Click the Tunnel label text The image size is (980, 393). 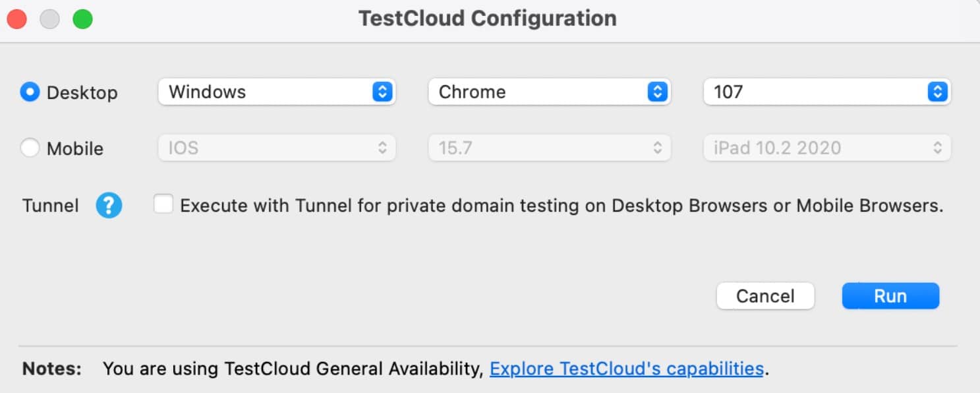(x=51, y=206)
